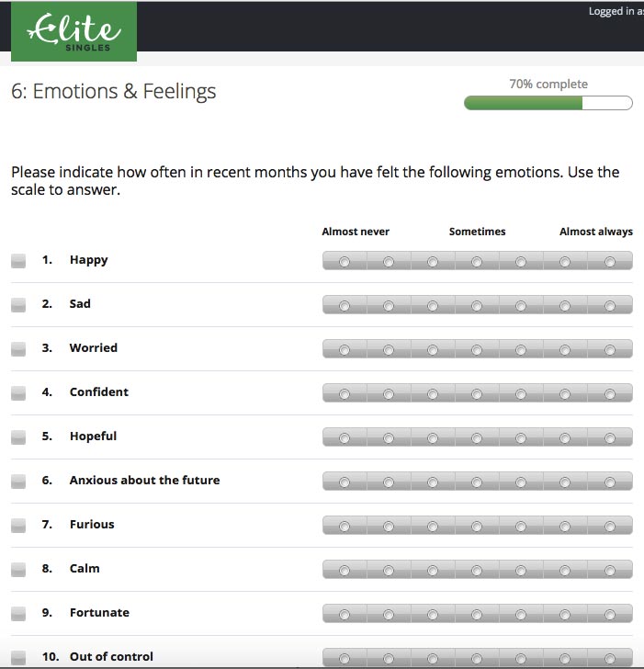This screenshot has width=644, height=669.
Task: Click the grey status box beside Confident
Action: pyautogui.click(x=18, y=393)
